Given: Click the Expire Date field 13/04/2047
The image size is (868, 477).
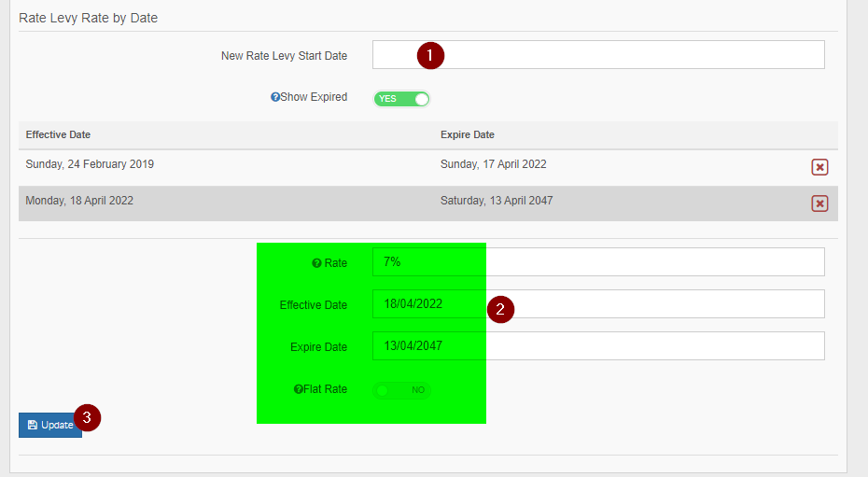Looking at the screenshot, I should click(x=598, y=346).
